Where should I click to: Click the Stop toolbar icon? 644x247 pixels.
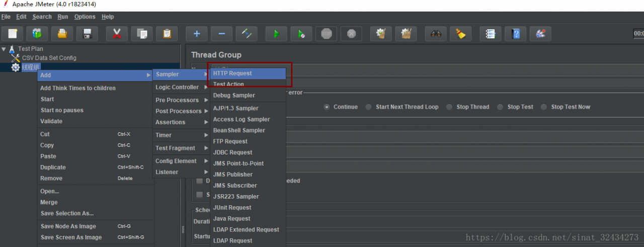tap(326, 34)
